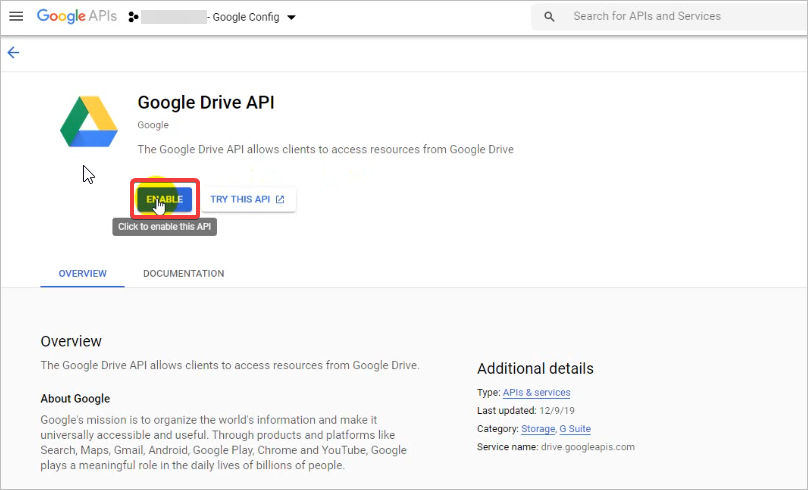The image size is (808, 490).
Task: Follow the Storage category link
Action: click(537, 429)
